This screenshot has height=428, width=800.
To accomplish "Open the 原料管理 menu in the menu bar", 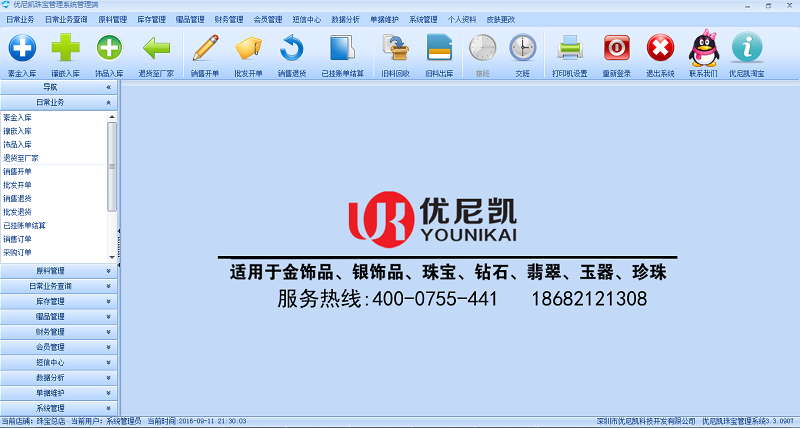I will [x=112, y=19].
